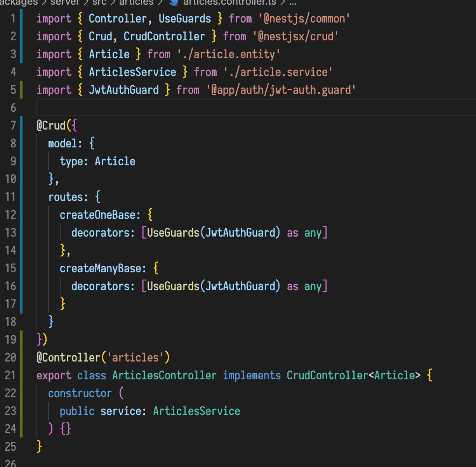Click Controller in the line 1 import
Screen dimensions: 476x467
[118, 19]
